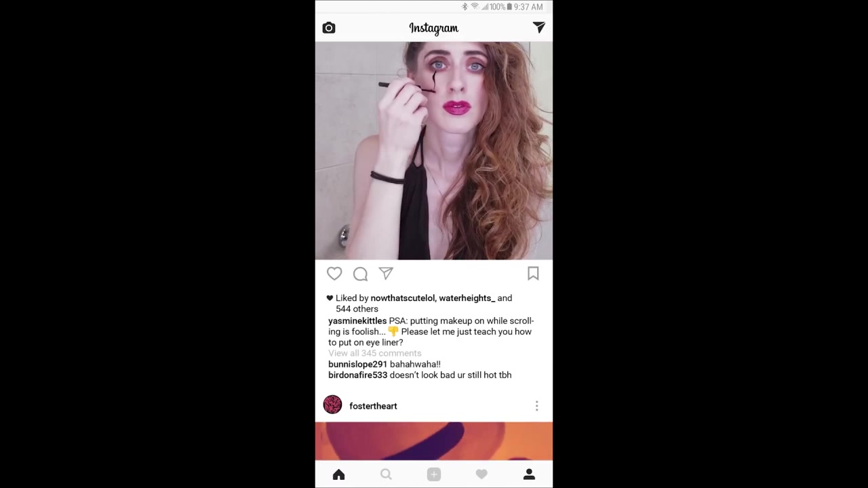Tap fostertheart profile avatar
Screen dimensions: 868x488
coord(332,405)
